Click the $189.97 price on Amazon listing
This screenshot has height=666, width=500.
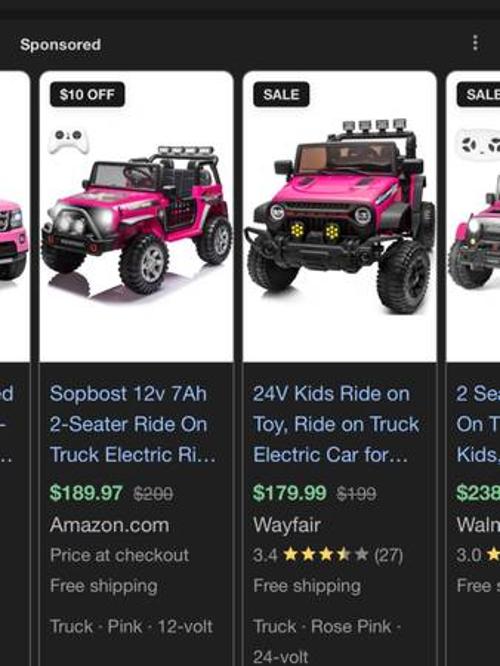86,493
